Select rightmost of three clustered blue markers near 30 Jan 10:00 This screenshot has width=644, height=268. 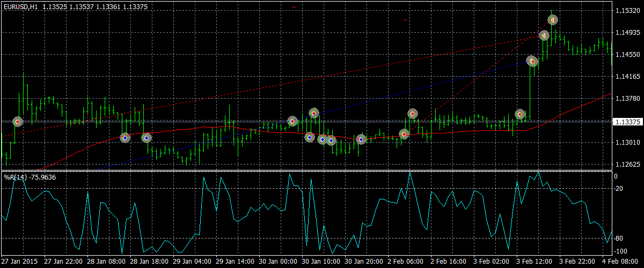click(x=331, y=141)
